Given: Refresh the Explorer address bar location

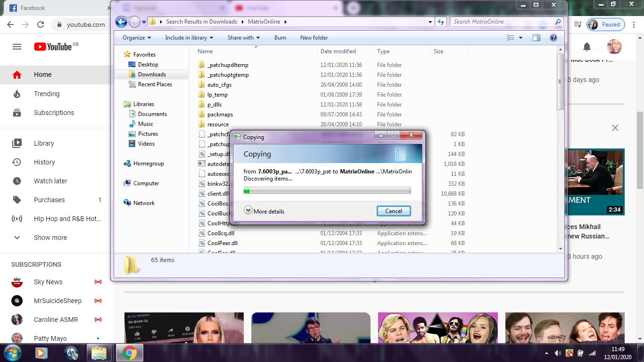Looking at the screenshot, I should (441, 22).
